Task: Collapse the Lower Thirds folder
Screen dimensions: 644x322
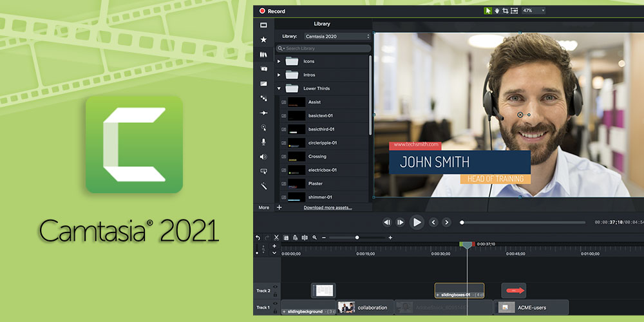Action: 279,88
